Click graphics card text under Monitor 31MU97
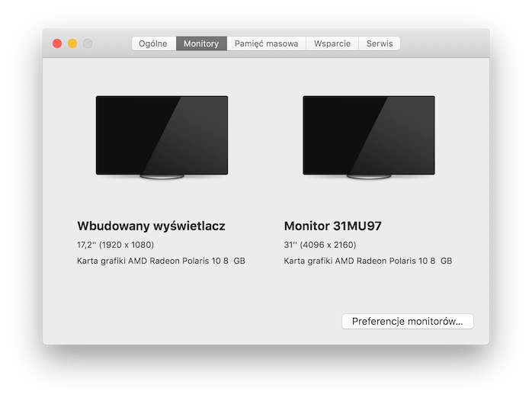The width and height of the screenshot is (532, 401). (x=368, y=261)
